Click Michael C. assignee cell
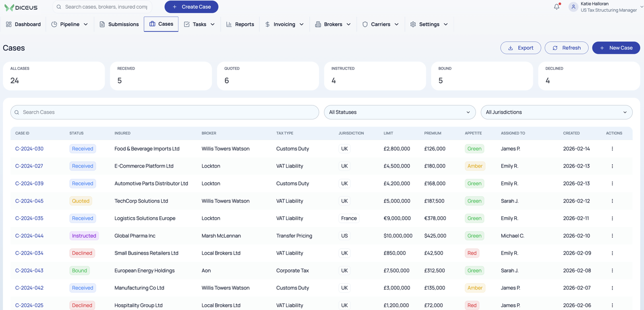The height and width of the screenshot is (310, 644). click(512, 236)
